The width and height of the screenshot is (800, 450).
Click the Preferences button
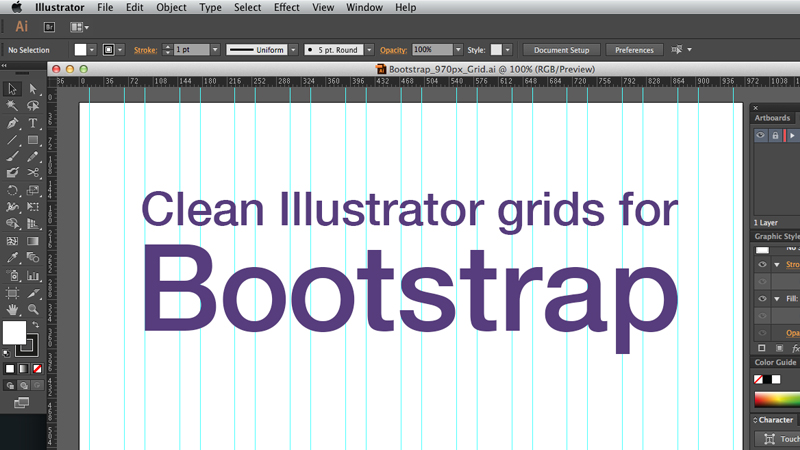pos(634,50)
